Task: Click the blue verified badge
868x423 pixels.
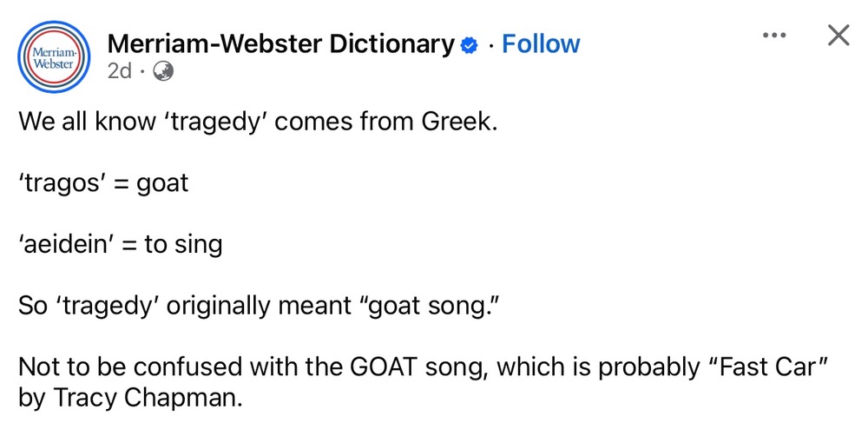Action: tap(470, 45)
